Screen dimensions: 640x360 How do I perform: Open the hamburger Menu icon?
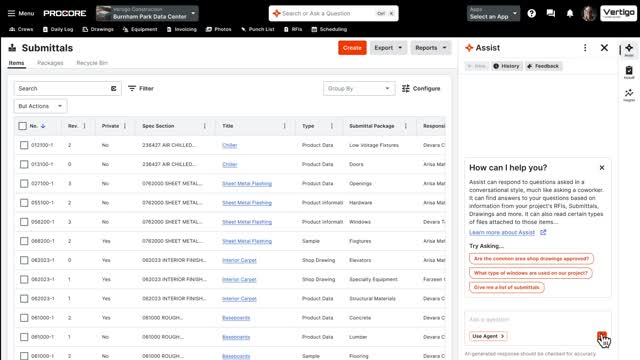click(11, 13)
